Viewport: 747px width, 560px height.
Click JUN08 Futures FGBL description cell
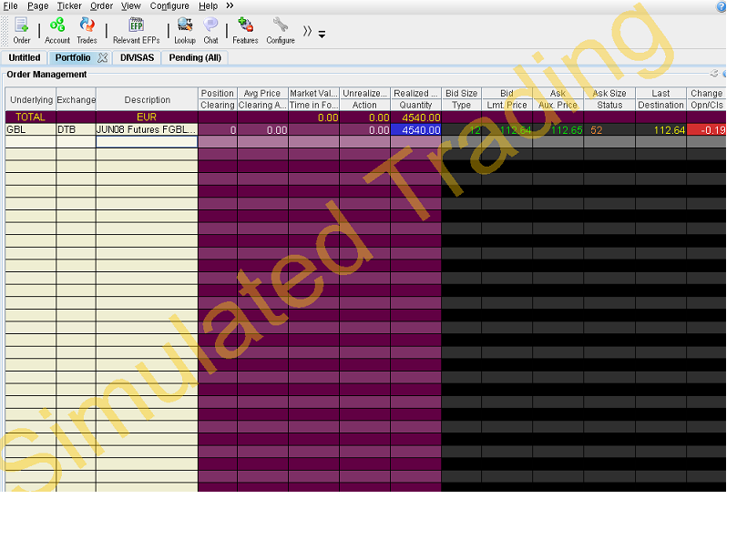tap(147, 129)
